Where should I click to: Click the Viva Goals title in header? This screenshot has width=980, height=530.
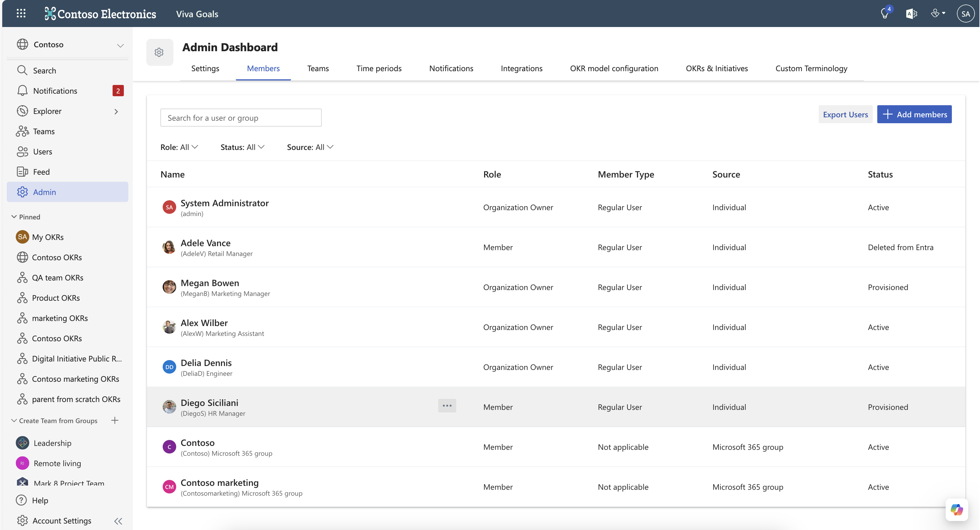pos(197,14)
